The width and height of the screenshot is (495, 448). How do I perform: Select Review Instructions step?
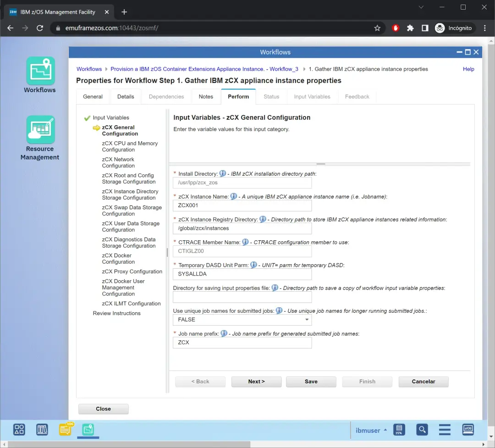(116, 313)
